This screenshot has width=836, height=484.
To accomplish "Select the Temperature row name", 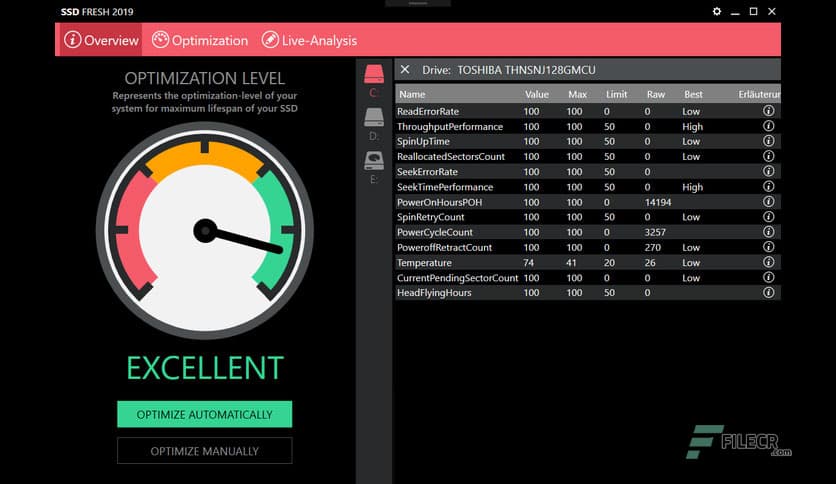I will [x=424, y=263].
